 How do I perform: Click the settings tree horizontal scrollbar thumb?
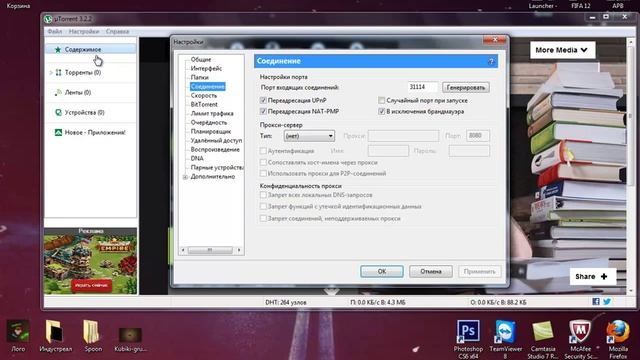[x=210, y=250]
